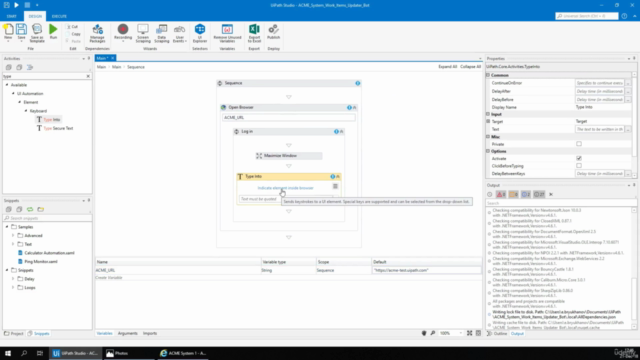Open zoom percentage dropdown
This screenshot has width=640, height=360.
461,333
